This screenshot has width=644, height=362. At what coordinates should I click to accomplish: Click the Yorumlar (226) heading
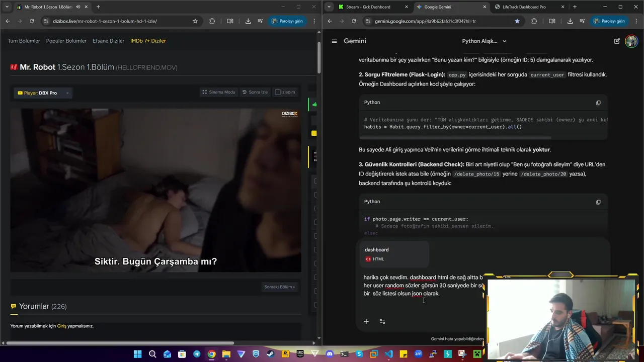coord(43,306)
